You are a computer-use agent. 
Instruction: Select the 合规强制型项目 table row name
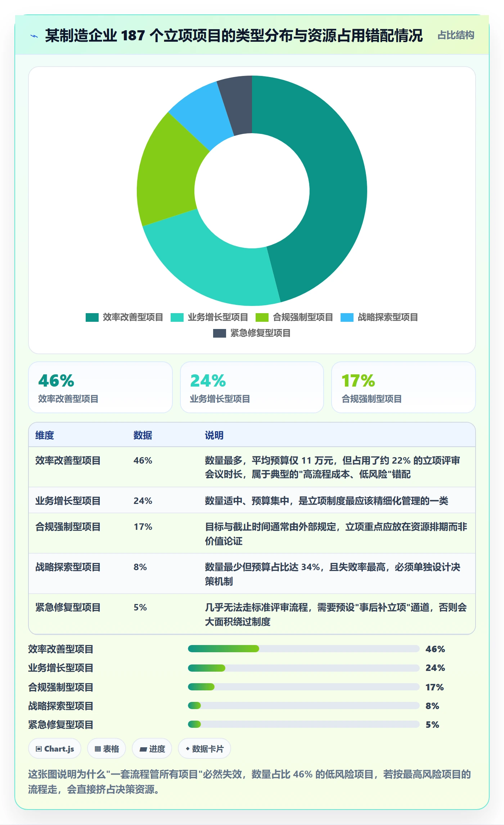point(68,527)
